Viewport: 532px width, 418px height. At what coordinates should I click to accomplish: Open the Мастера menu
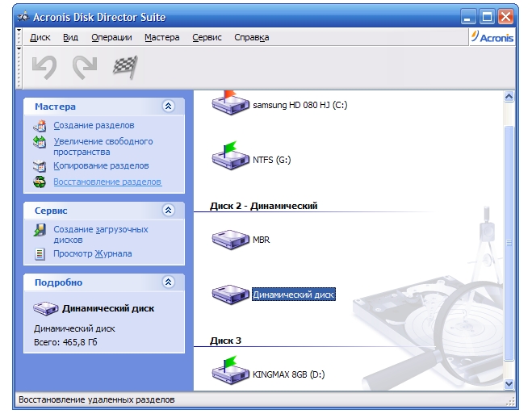pyautogui.click(x=161, y=37)
